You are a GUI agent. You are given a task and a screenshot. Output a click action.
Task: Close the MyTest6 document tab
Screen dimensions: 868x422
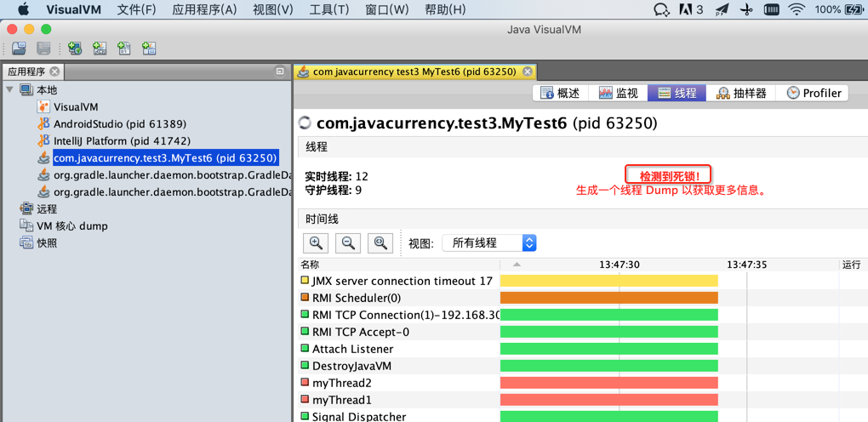tap(527, 71)
